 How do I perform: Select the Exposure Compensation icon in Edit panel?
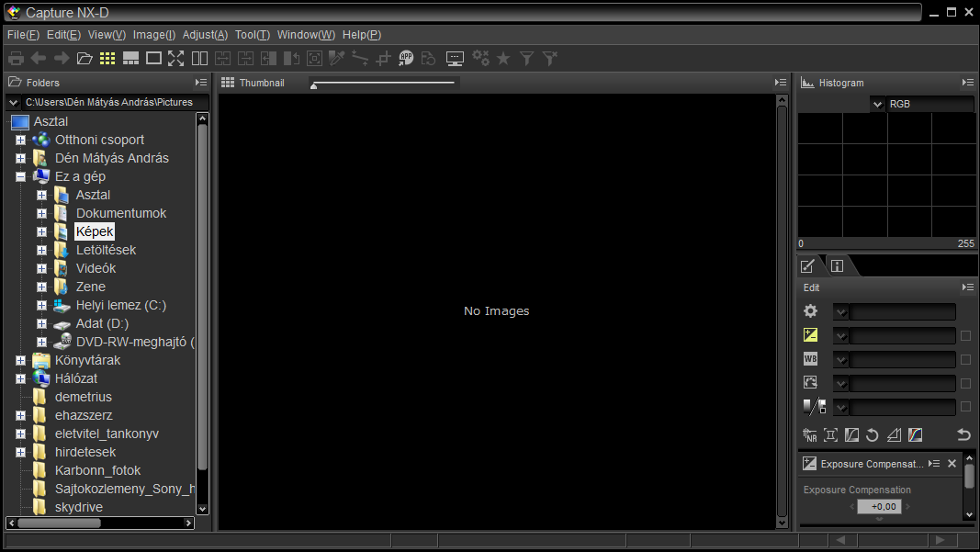click(810, 335)
